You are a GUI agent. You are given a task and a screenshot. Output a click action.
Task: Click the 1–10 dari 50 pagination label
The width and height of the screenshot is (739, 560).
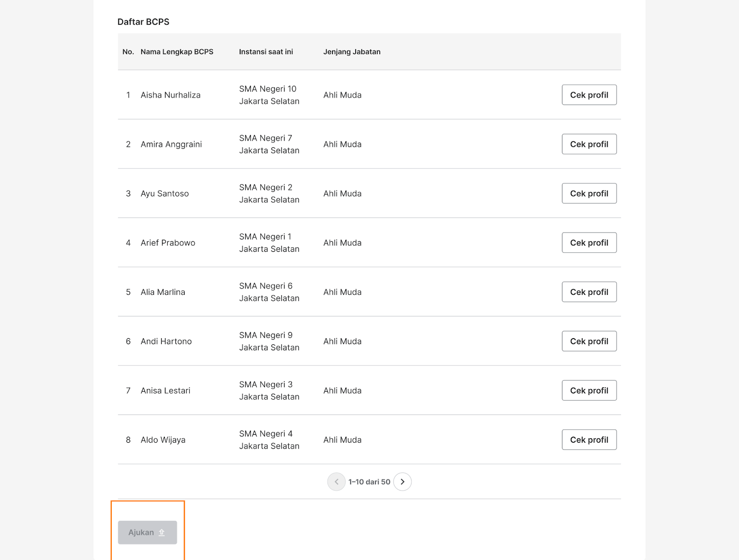coord(369,481)
